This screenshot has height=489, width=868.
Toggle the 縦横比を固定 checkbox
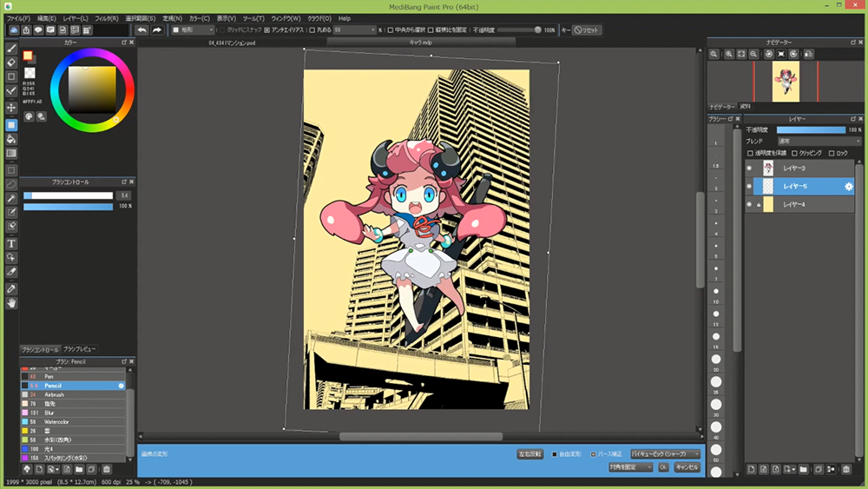(x=431, y=30)
